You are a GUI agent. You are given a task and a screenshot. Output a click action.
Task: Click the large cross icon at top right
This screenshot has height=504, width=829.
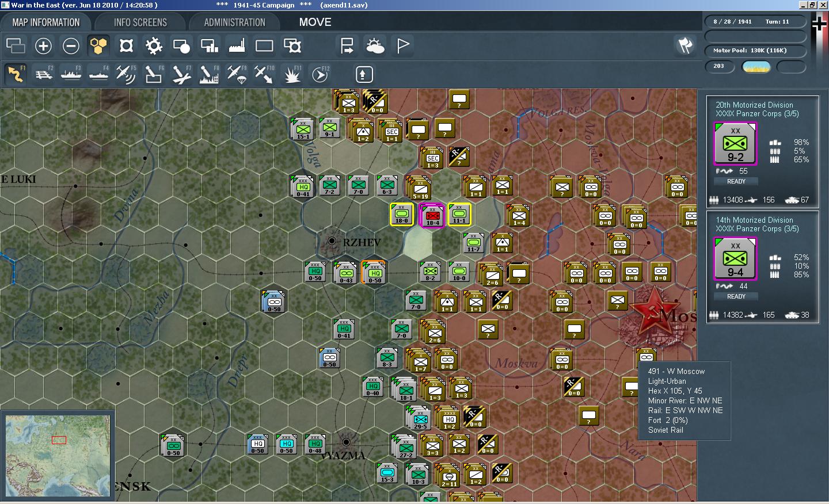click(x=820, y=24)
